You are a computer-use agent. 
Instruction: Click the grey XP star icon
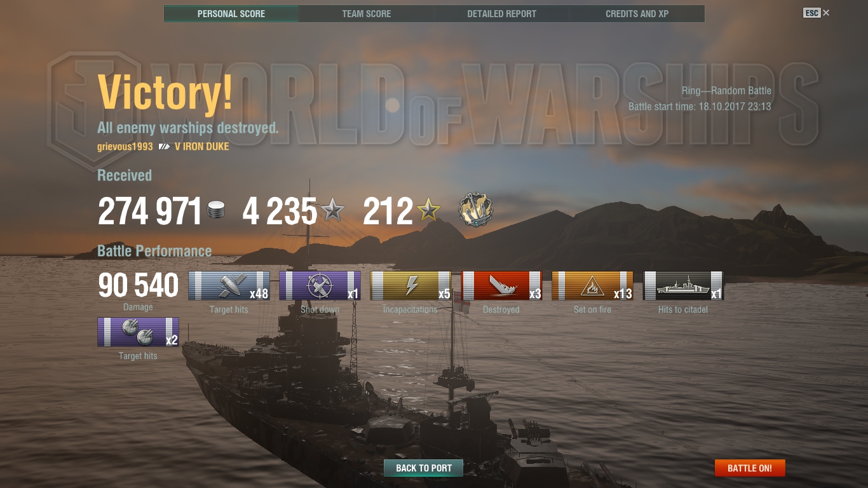click(332, 210)
